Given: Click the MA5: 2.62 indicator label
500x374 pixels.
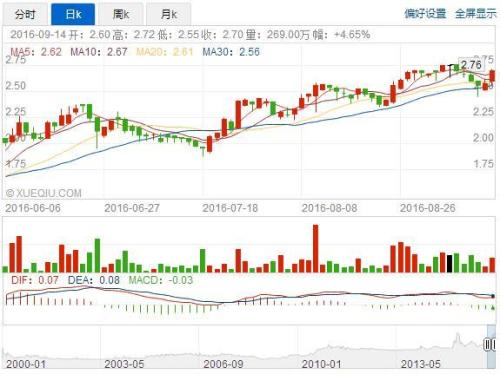Looking at the screenshot, I should click(x=36, y=52).
